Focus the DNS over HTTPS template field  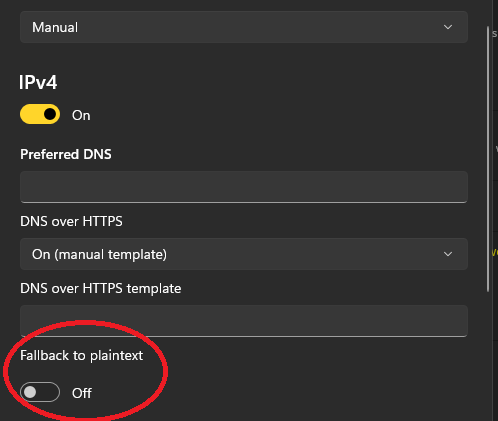pyautogui.click(x=244, y=321)
